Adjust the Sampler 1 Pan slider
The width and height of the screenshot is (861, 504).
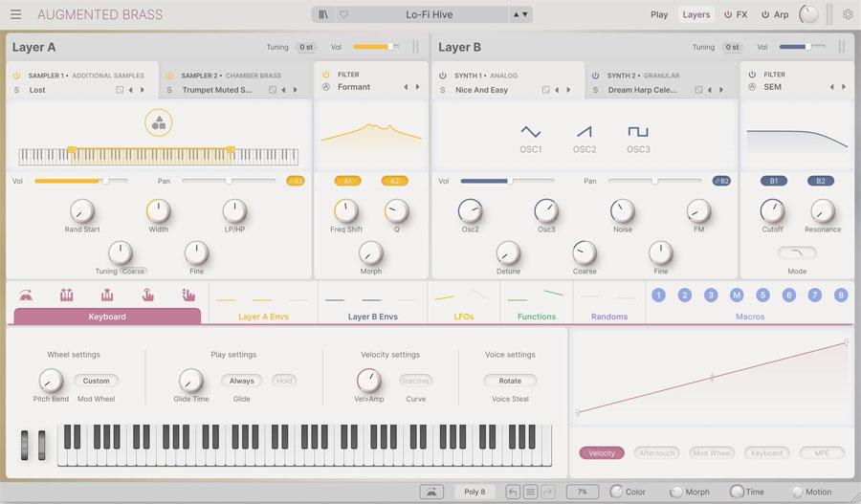coord(229,181)
